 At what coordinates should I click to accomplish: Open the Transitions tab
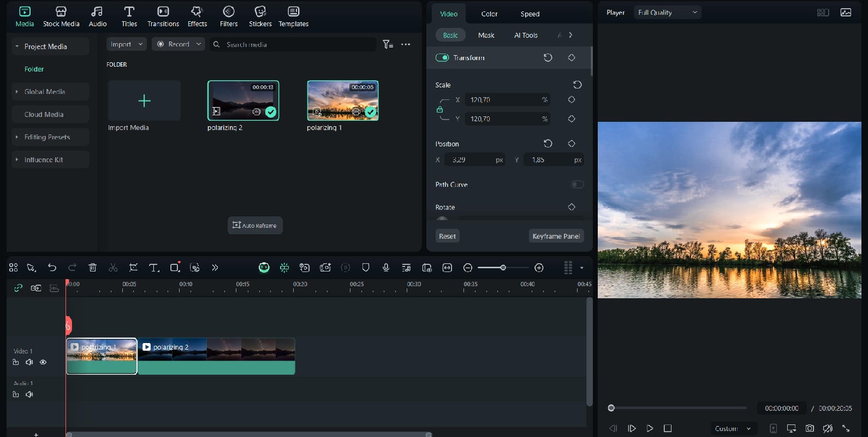[163, 16]
